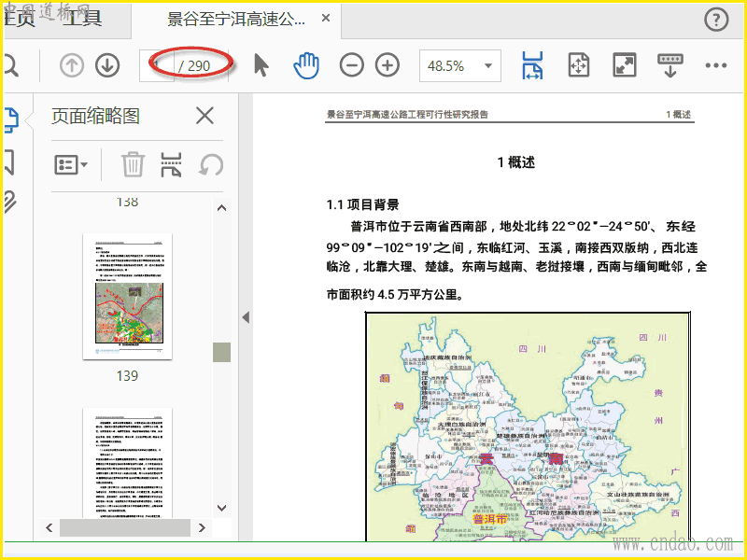Go to next page with down arrow
This screenshot has height=560, width=747.
click(107, 65)
